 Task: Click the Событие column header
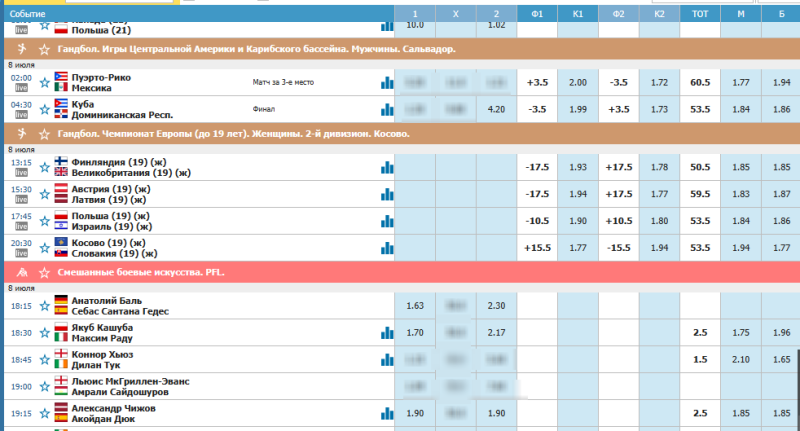coord(27,14)
